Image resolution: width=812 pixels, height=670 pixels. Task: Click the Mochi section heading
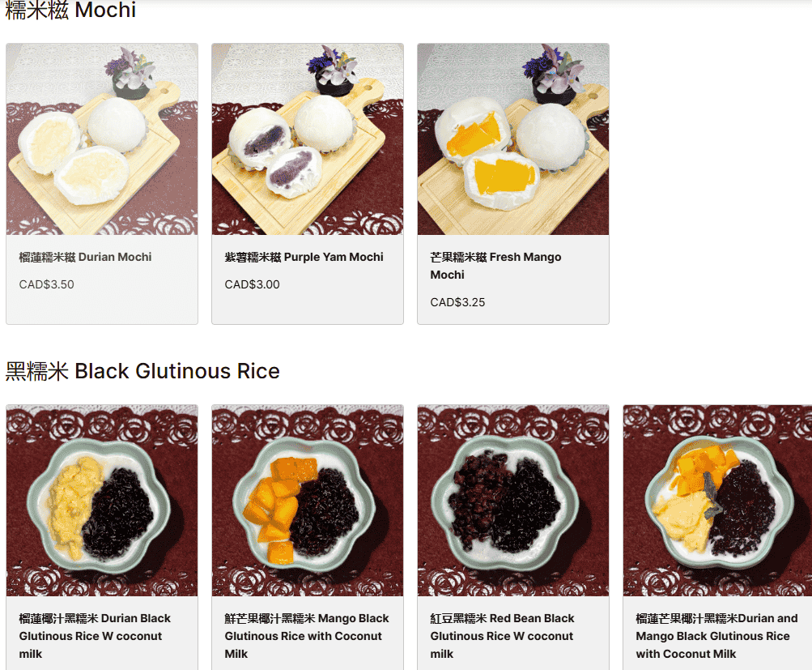pos(70,10)
